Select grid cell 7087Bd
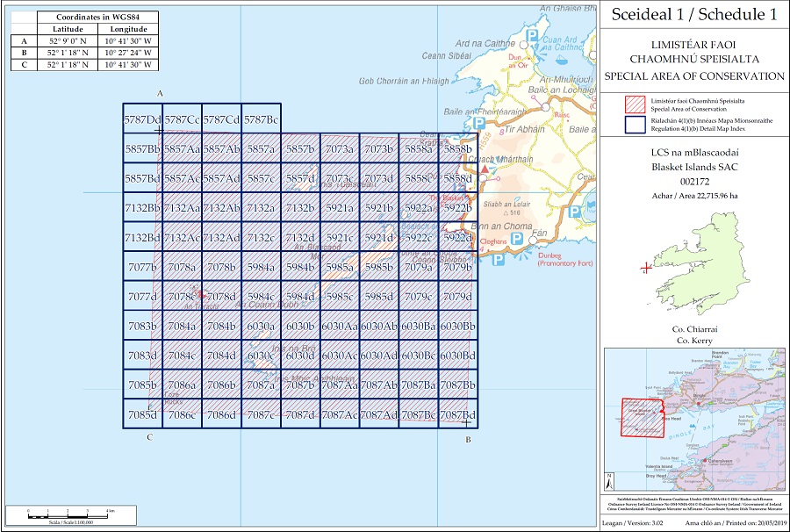The height and width of the screenshot is (532, 790). coord(457,414)
